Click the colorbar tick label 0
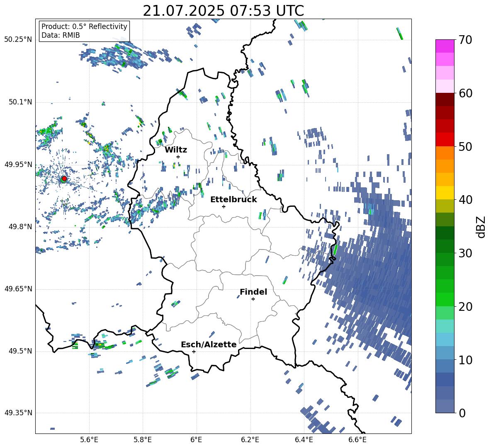 click(462, 413)
